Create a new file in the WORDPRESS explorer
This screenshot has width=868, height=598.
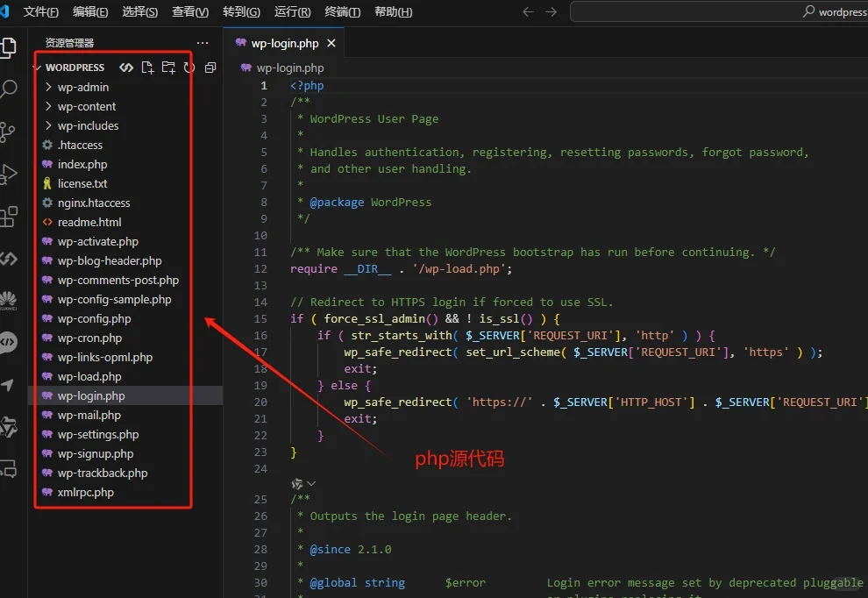pos(146,67)
